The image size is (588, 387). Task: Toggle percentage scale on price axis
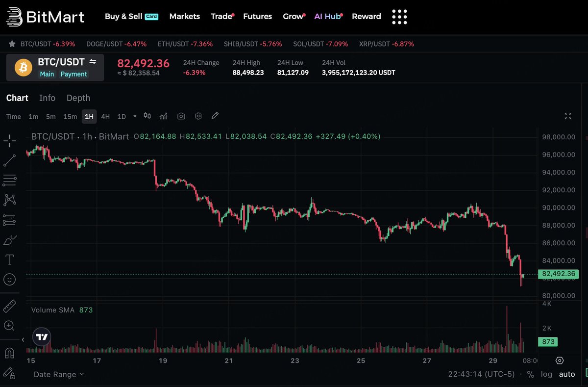pos(530,374)
